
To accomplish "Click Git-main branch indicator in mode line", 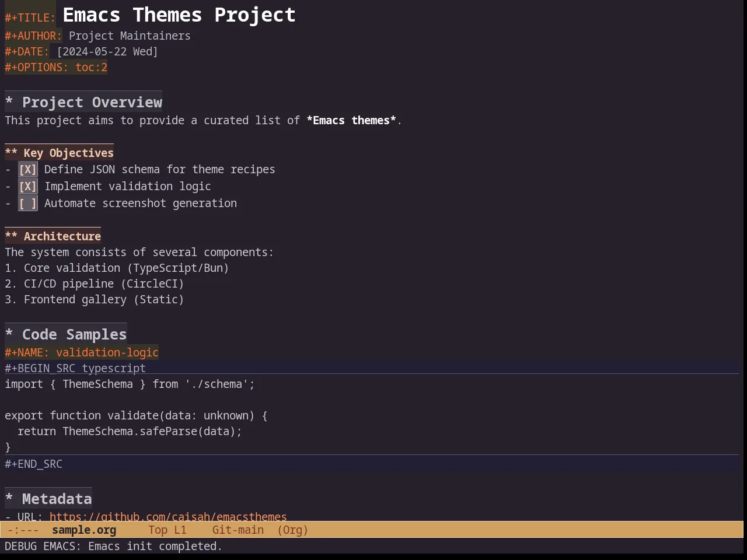I will 238,530.
